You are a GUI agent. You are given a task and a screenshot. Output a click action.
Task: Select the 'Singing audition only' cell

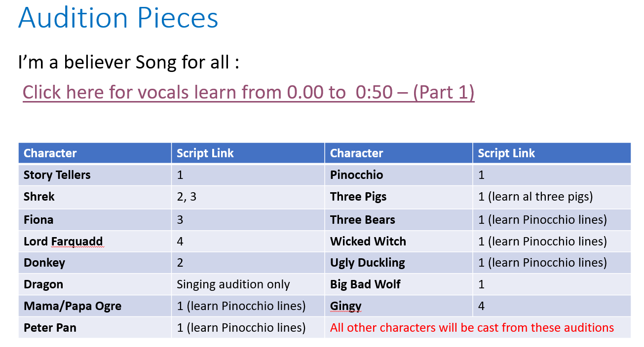(248, 284)
